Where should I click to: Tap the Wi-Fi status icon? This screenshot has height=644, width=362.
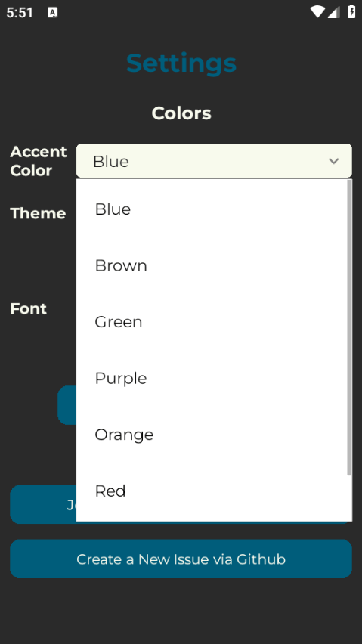[317, 12]
